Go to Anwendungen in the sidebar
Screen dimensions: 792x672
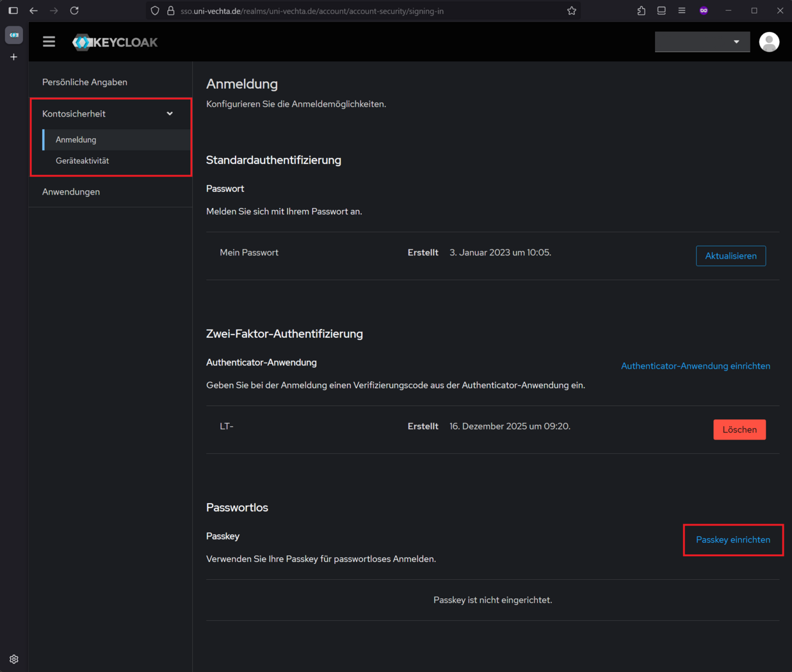71,192
